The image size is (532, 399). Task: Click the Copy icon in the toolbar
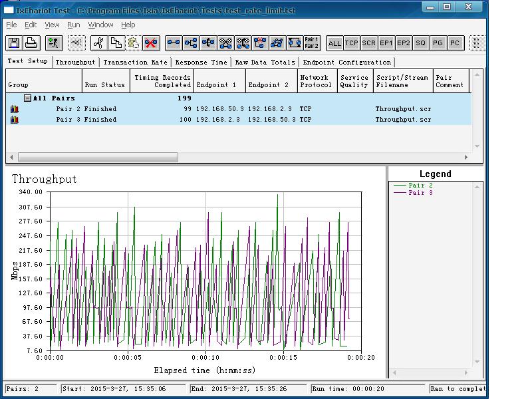coord(116,43)
